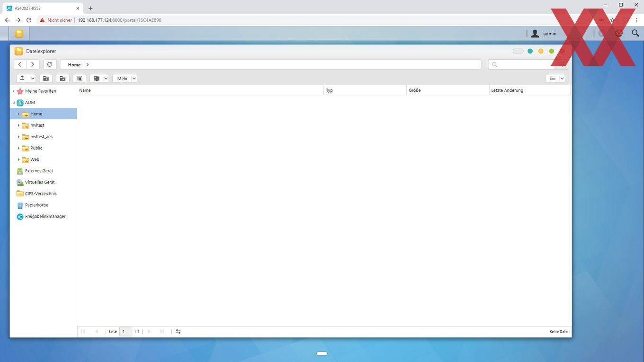
Task: Maximize Dateiexplorer with the green circle
Action: pyautogui.click(x=552, y=51)
